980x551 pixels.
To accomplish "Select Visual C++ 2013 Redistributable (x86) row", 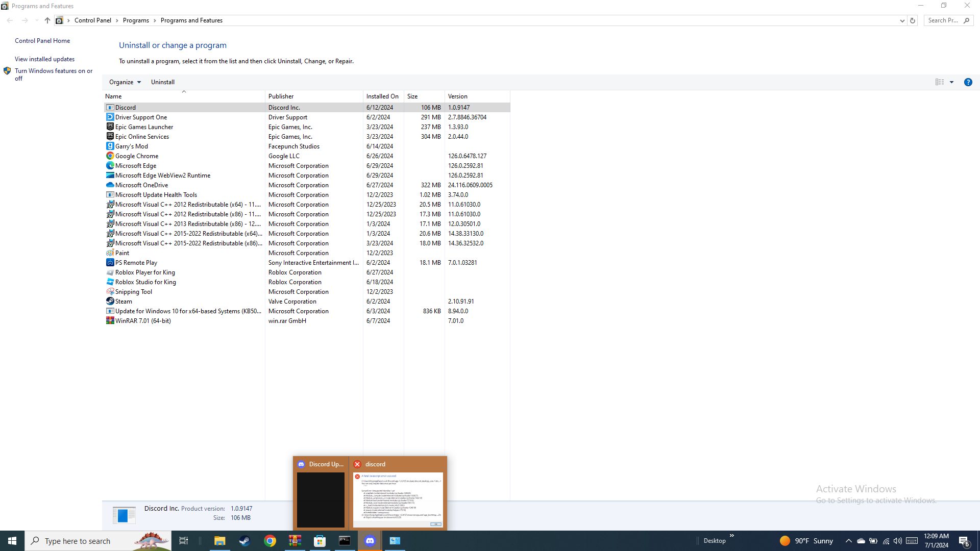I will [307, 224].
